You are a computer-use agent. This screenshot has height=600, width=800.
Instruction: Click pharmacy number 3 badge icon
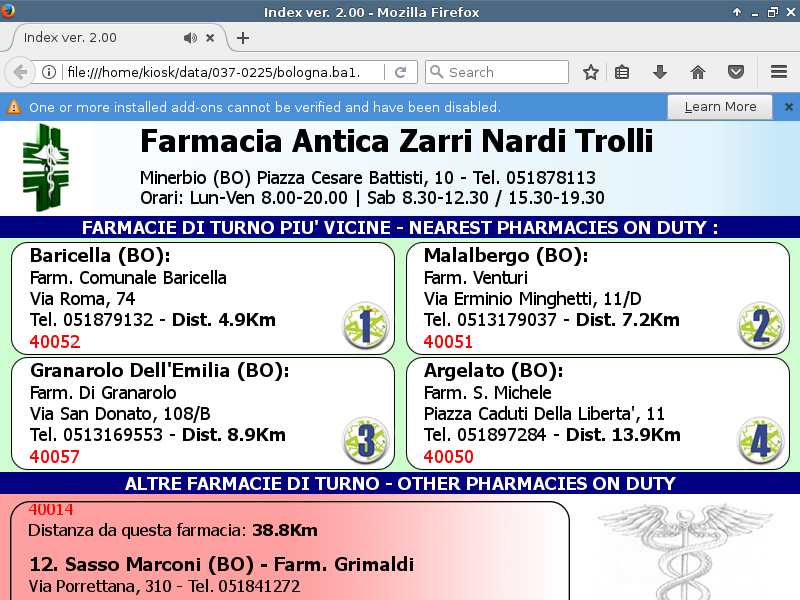[365, 441]
